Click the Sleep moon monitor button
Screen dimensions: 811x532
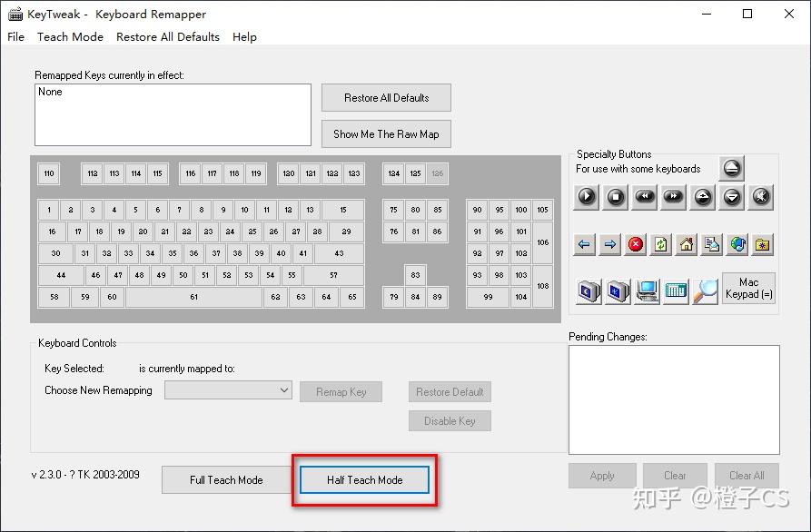[x=588, y=291]
